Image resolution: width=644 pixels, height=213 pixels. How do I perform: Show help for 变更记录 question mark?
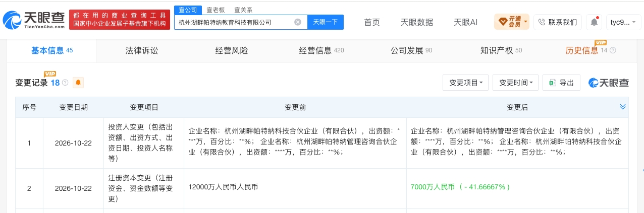pyautogui.click(x=65, y=83)
